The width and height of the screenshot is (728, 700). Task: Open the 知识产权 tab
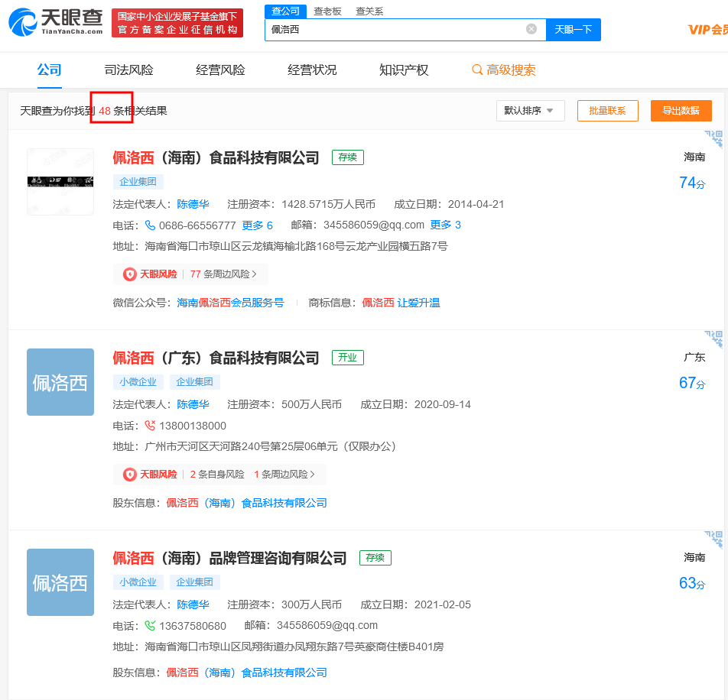pos(404,70)
